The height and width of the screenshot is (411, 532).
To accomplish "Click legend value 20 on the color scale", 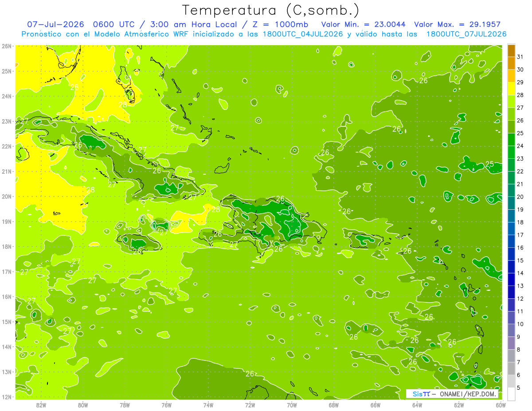I will [x=520, y=196].
